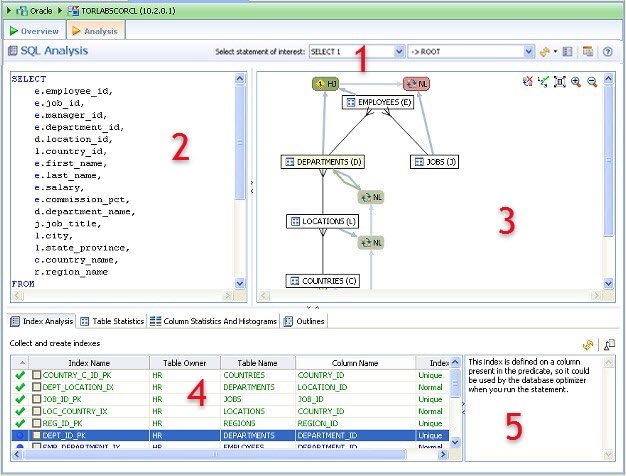Click the SQL pane vertical scrollbar thumb

240,142
